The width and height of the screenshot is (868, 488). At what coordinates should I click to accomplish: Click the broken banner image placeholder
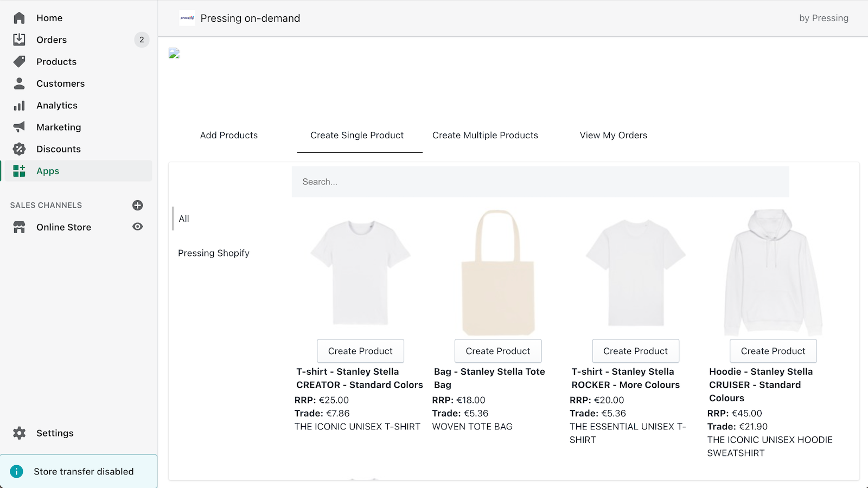[x=174, y=53]
